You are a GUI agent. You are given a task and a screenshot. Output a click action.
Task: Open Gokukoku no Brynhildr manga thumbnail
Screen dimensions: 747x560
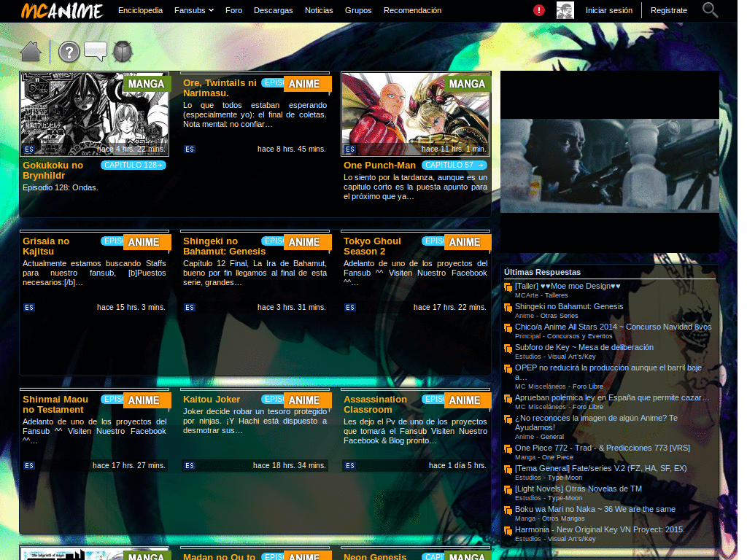pos(94,114)
